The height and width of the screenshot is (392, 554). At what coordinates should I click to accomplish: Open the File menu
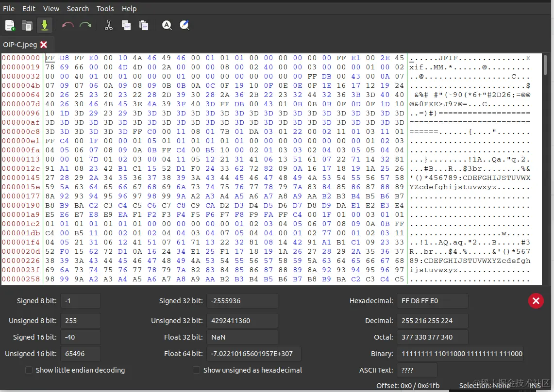click(x=9, y=8)
